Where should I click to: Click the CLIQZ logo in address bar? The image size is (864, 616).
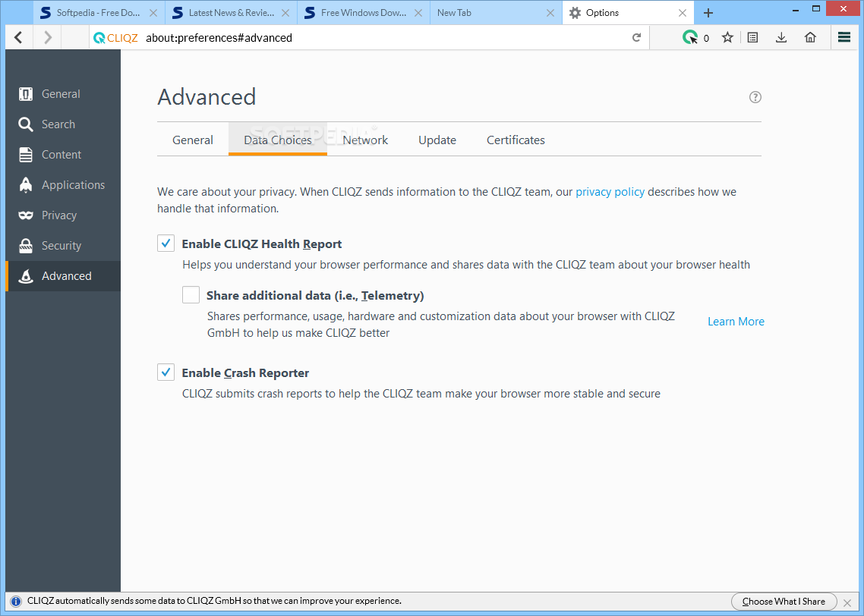coord(115,38)
